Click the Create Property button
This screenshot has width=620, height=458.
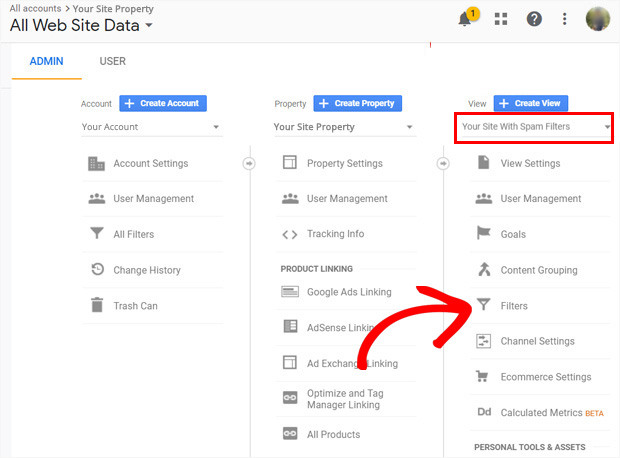(357, 103)
